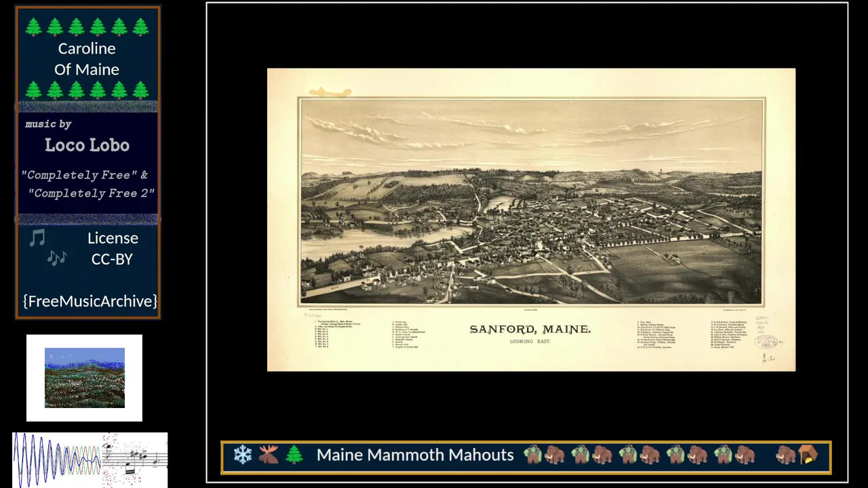
Task: Click the small multiple music notes icon
Action: click(x=57, y=258)
